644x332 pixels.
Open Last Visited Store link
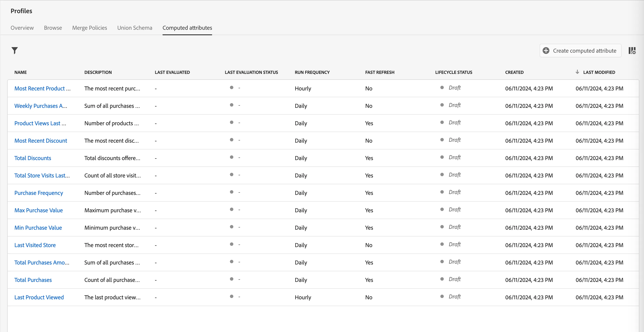(x=35, y=245)
